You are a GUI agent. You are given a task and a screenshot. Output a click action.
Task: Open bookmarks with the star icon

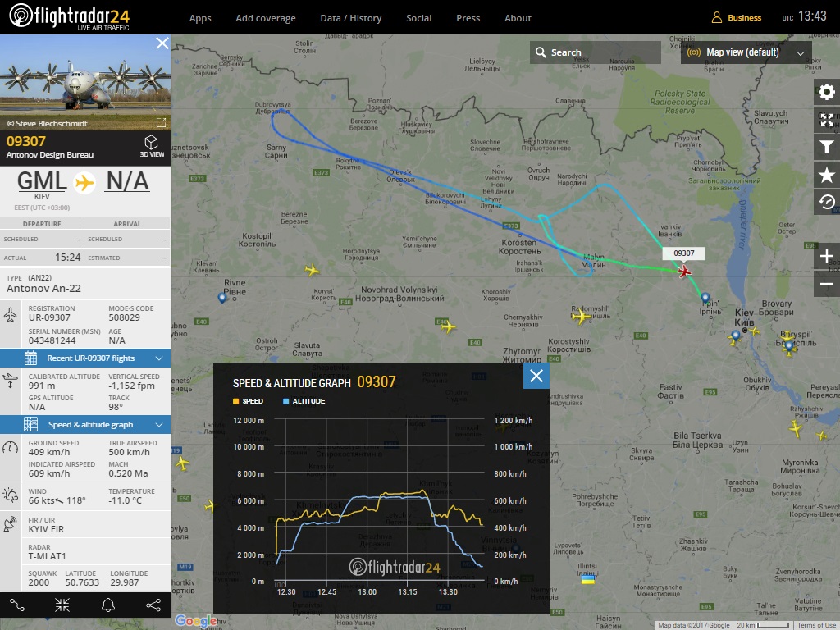pos(827,175)
